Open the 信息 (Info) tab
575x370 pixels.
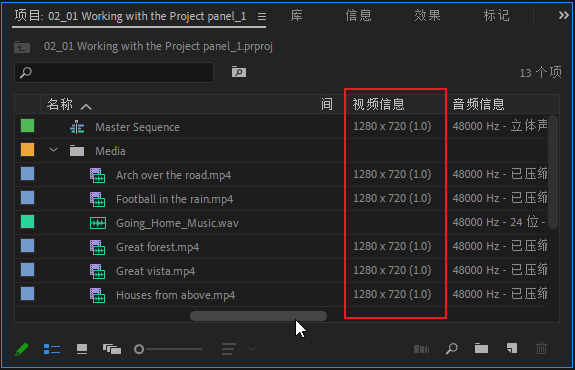pyautogui.click(x=358, y=16)
